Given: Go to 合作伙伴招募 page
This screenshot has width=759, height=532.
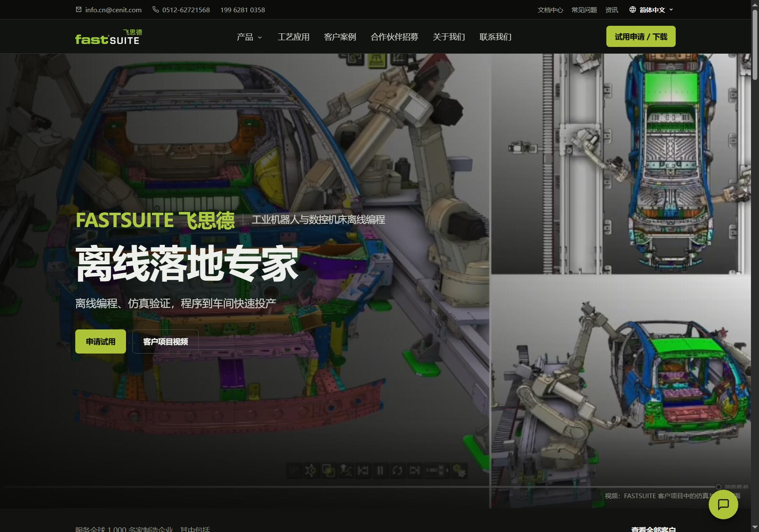Looking at the screenshot, I should 395,37.
